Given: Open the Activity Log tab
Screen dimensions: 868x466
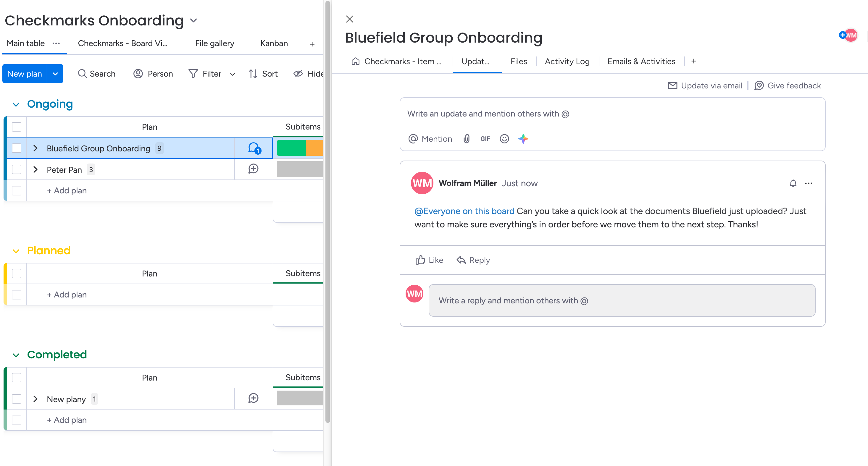Looking at the screenshot, I should (567, 61).
